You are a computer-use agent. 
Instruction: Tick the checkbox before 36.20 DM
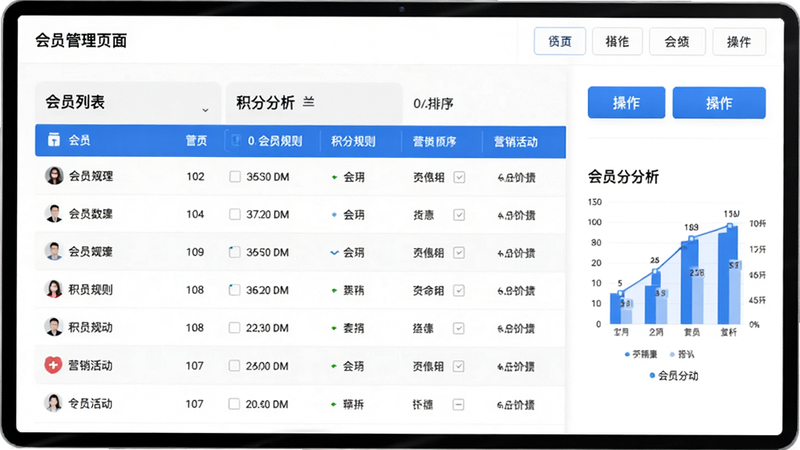235,290
